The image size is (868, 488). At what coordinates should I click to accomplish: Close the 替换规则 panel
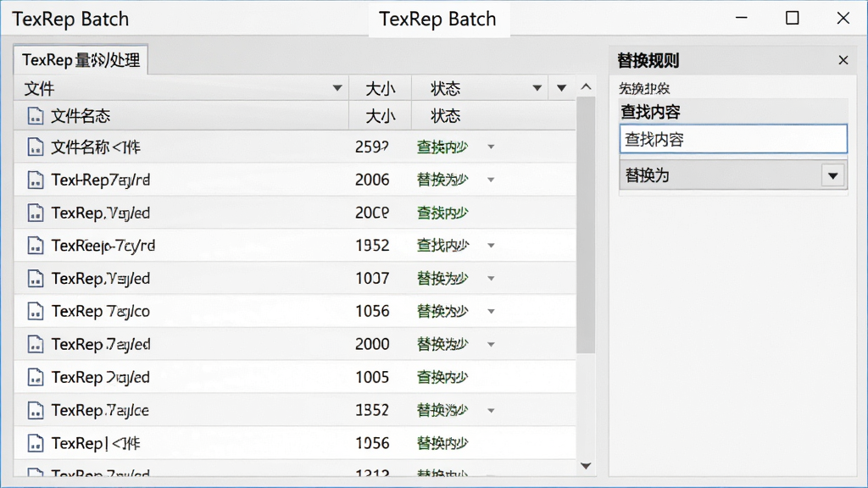(x=843, y=60)
